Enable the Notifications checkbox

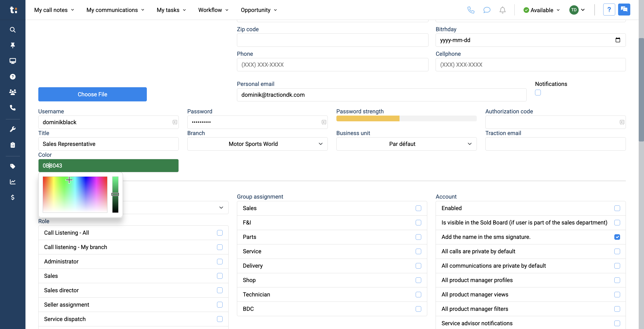pyautogui.click(x=538, y=93)
